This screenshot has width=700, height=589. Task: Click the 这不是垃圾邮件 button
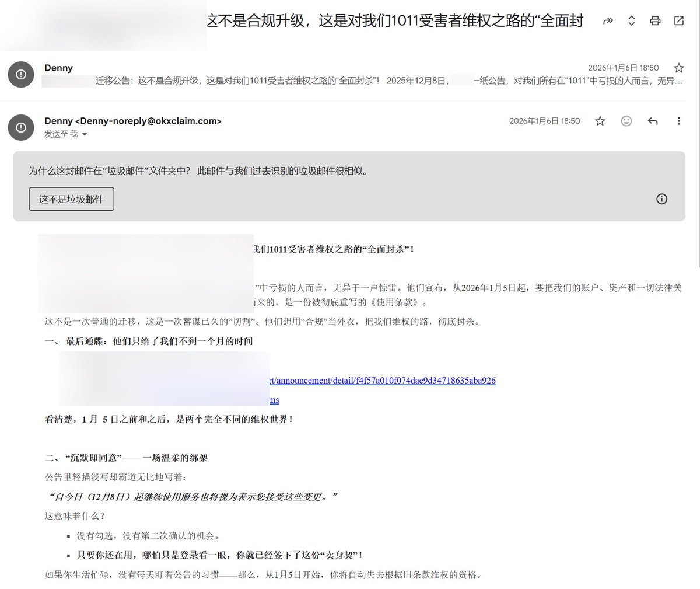click(71, 199)
